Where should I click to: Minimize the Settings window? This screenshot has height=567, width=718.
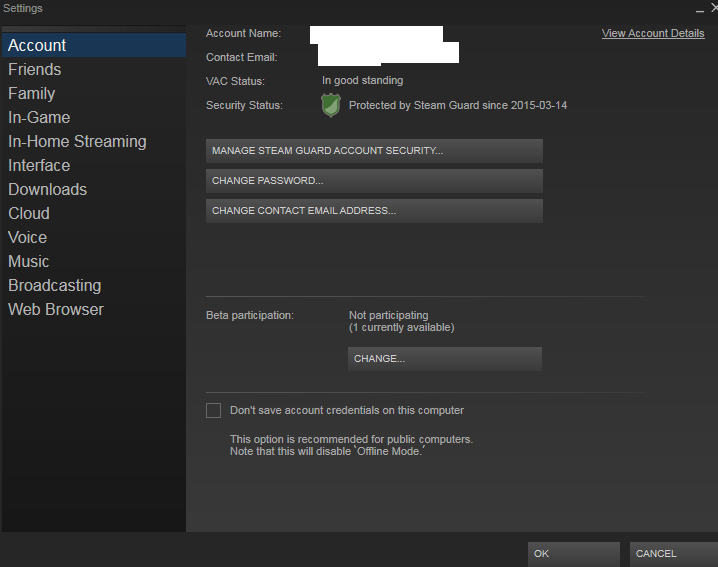(700, 9)
